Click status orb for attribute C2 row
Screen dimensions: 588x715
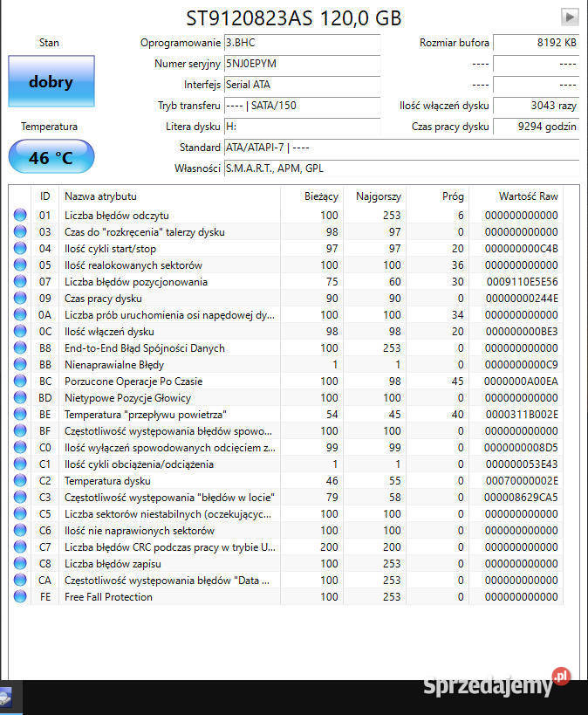coord(20,481)
